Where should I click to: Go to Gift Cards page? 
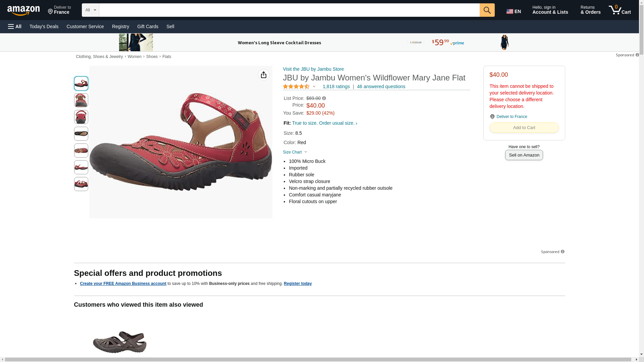pos(148,26)
